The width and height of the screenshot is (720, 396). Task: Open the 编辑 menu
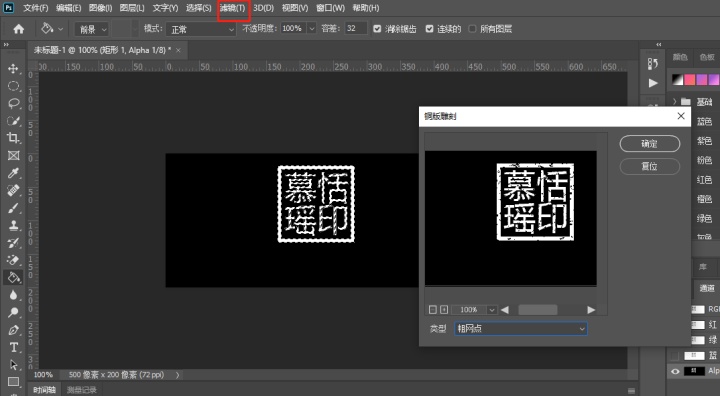[x=68, y=8]
